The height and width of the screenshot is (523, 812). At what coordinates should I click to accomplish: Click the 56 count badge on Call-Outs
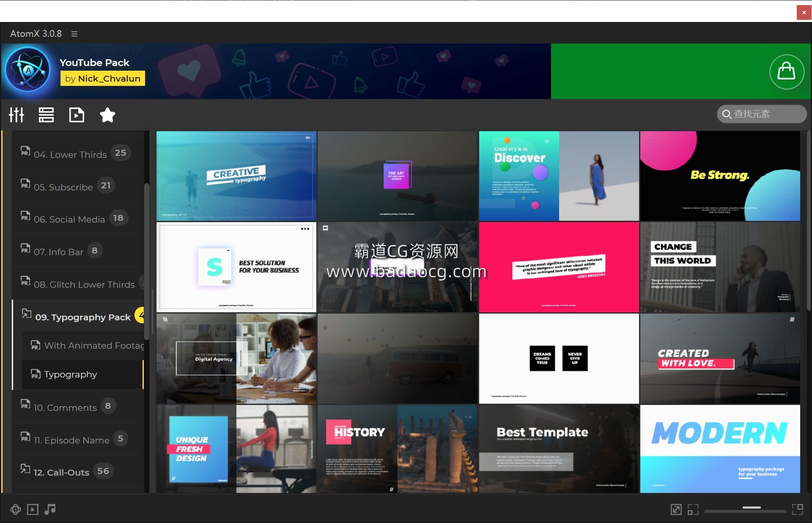tap(103, 471)
